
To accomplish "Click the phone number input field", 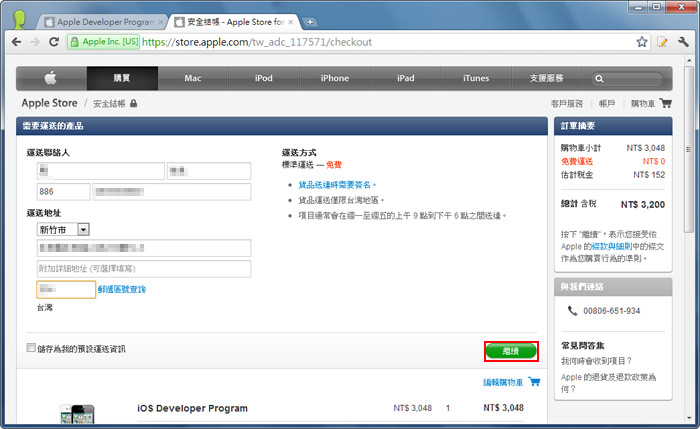I will [171, 192].
